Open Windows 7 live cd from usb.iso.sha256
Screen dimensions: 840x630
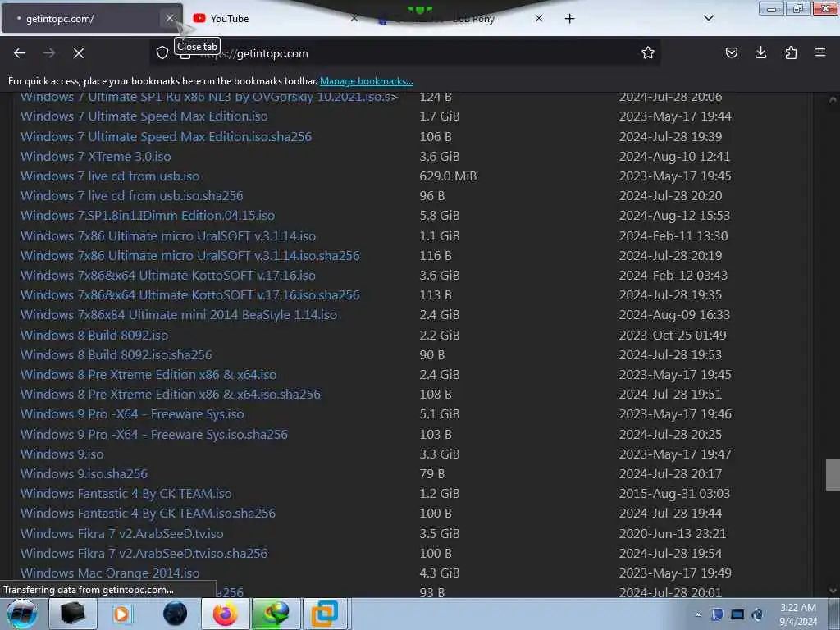coord(132,196)
